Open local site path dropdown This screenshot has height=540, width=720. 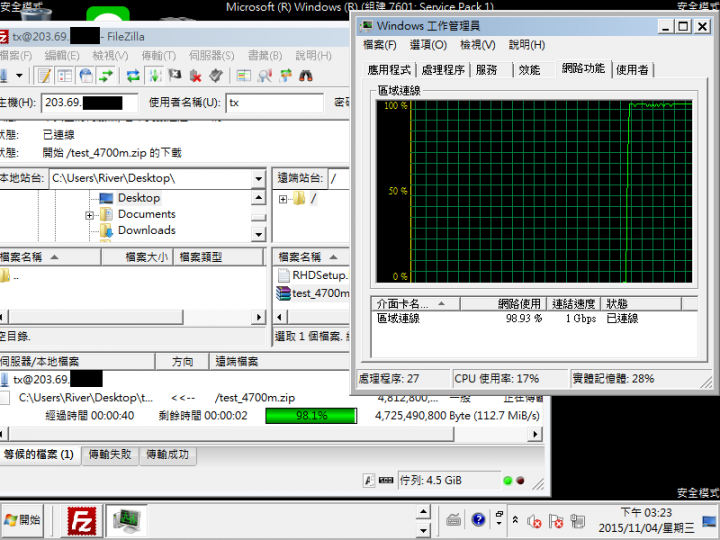point(259,179)
